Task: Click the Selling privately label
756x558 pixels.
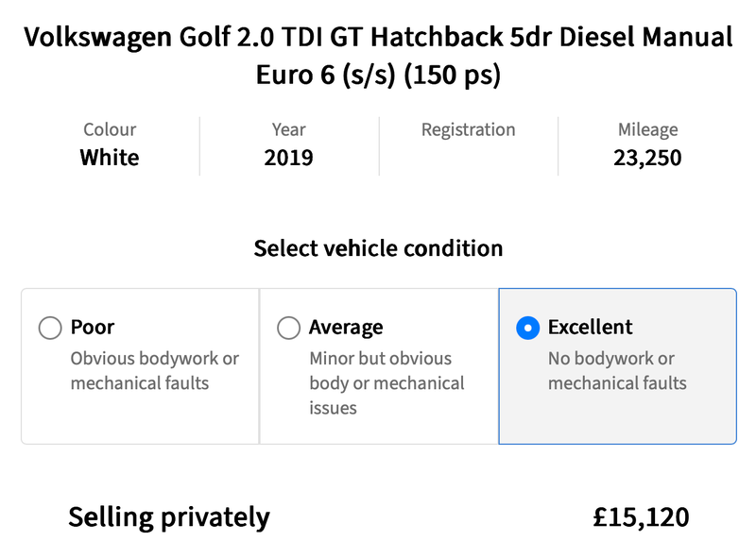Action: click(169, 517)
